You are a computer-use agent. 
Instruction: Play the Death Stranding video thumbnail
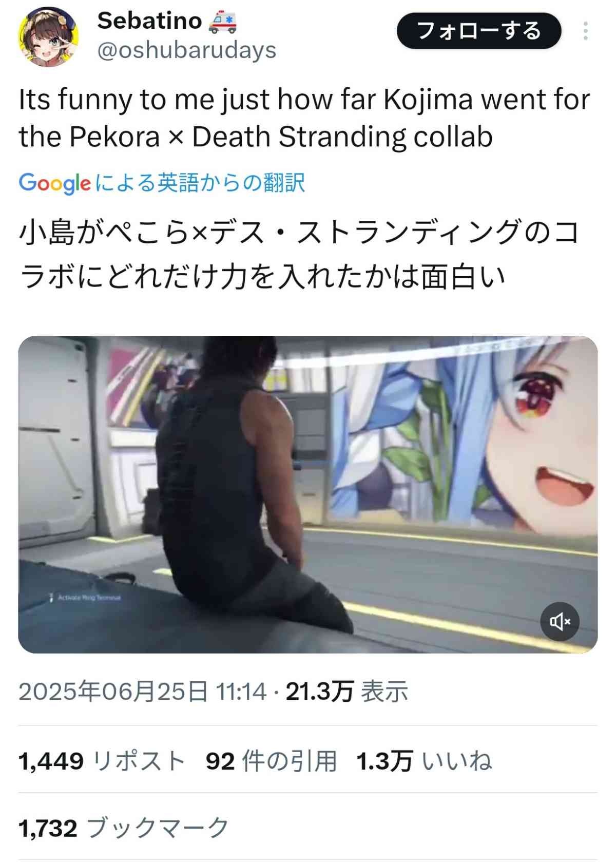[308, 494]
